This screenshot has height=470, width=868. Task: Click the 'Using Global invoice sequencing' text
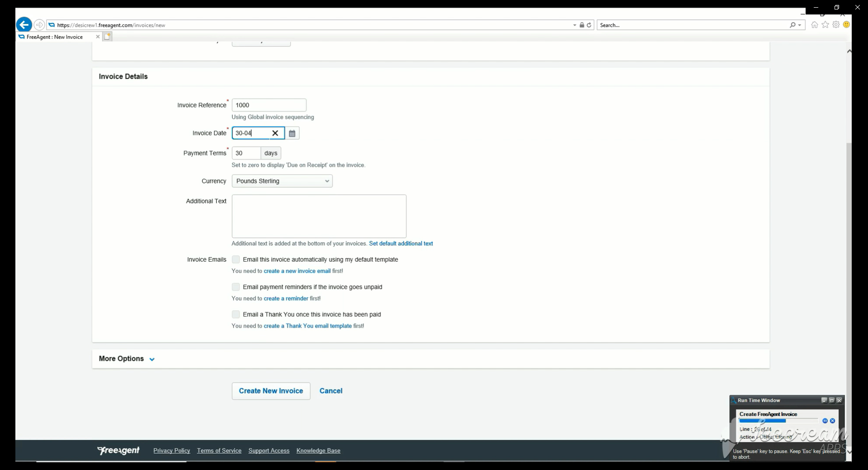(273, 117)
